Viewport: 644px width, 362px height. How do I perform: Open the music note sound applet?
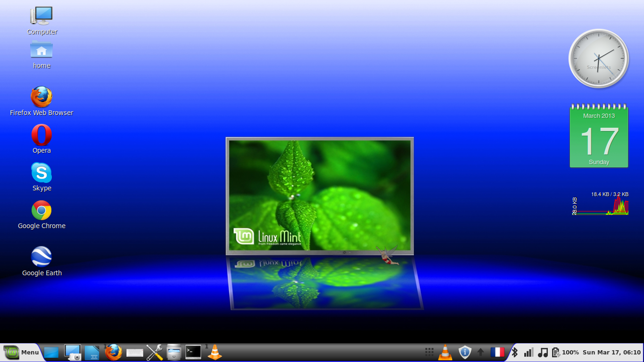tap(543, 352)
